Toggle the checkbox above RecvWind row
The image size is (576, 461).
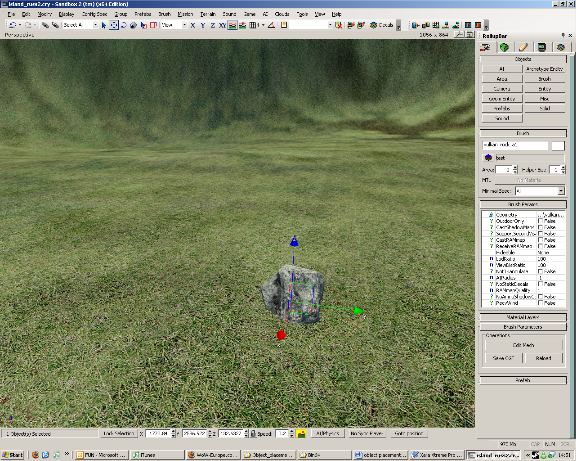click(x=540, y=296)
